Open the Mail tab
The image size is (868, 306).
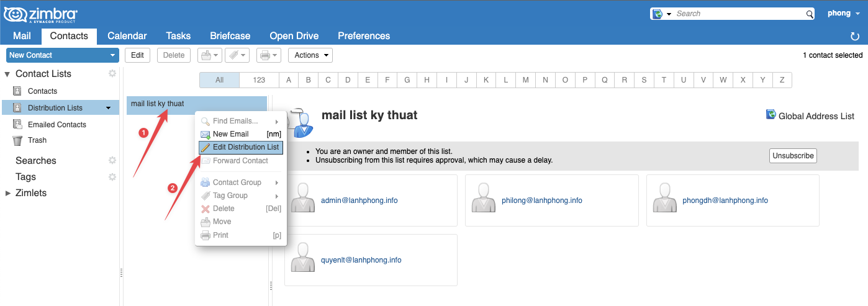tap(22, 36)
